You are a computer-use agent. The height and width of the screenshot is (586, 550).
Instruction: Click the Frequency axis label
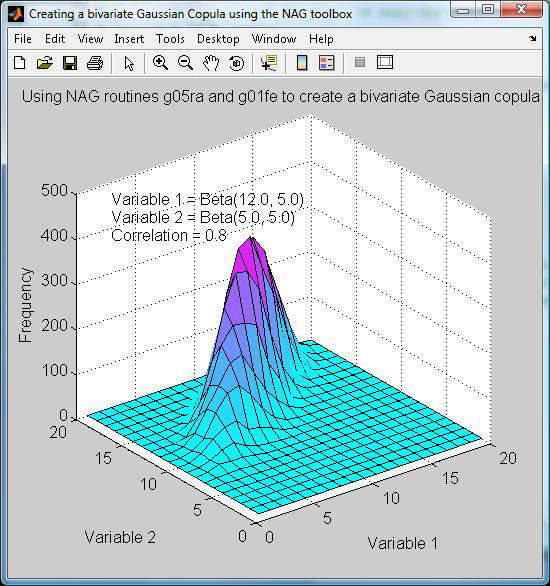pos(25,305)
